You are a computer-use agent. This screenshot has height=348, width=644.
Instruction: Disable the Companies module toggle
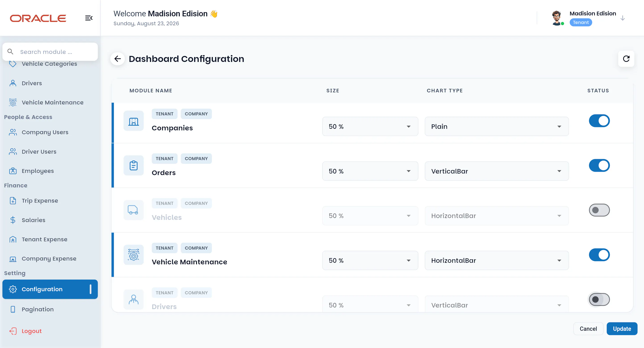[599, 121]
